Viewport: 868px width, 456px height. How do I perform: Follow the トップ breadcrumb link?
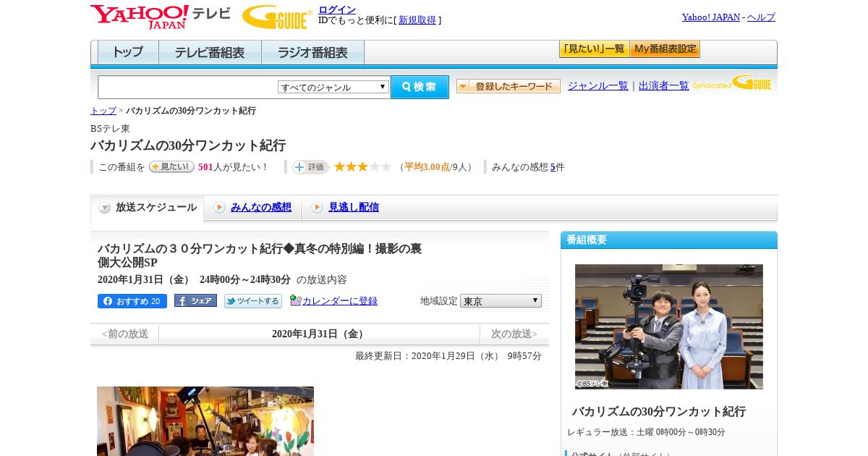click(x=103, y=111)
